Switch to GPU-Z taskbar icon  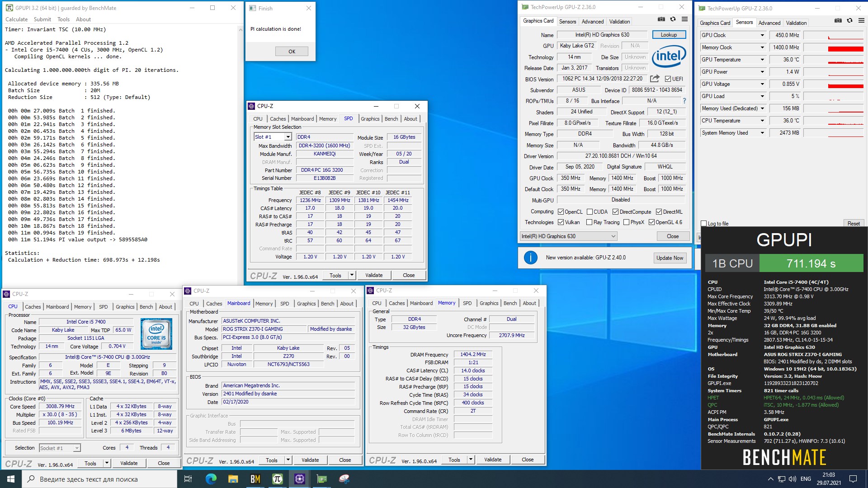(322, 479)
